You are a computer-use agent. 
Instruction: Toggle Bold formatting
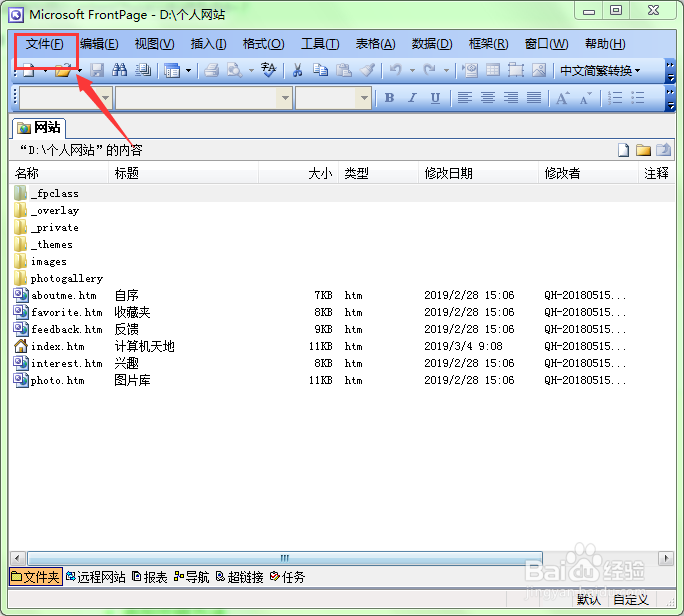tap(390, 98)
